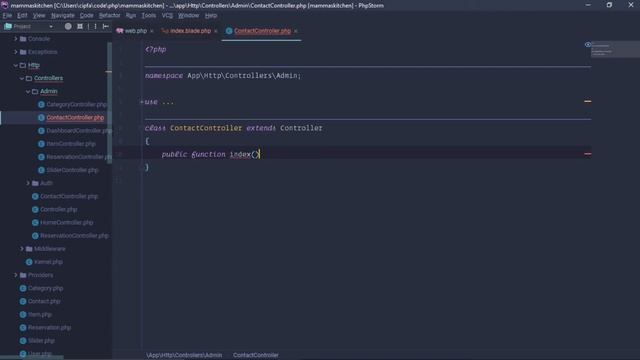This screenshot has width=640, height=360.
Task: Expand the Exceptions folder
Action: pyautogui.click(x=16, y=52)
